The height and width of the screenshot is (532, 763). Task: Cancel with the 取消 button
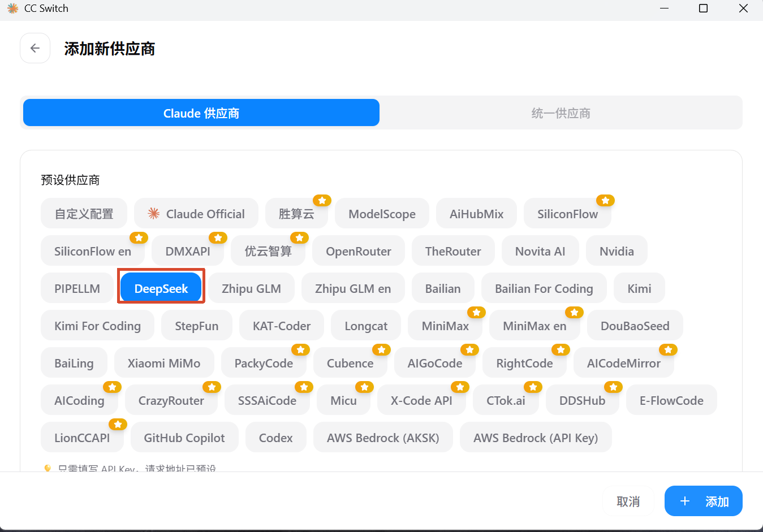628,501
